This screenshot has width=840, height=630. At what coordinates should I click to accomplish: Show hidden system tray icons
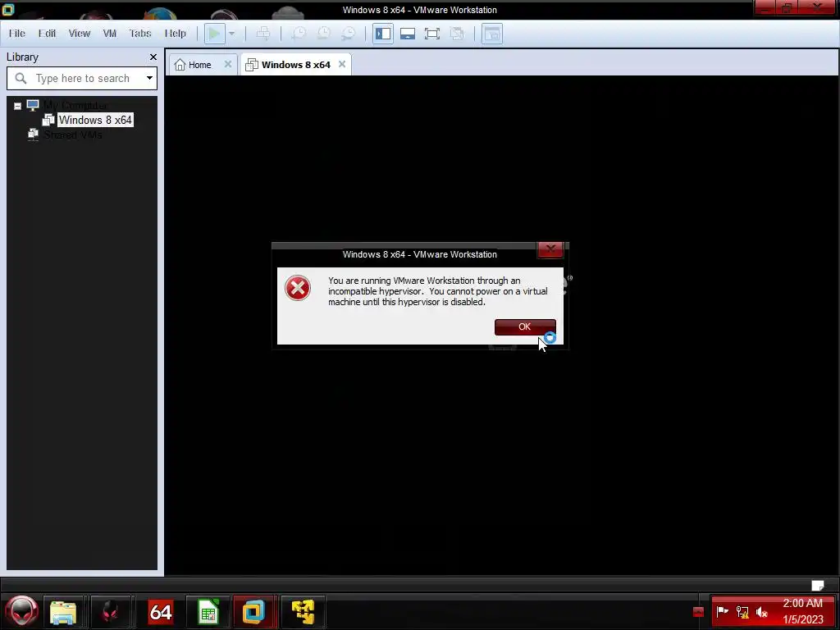(x=698, y=612)
